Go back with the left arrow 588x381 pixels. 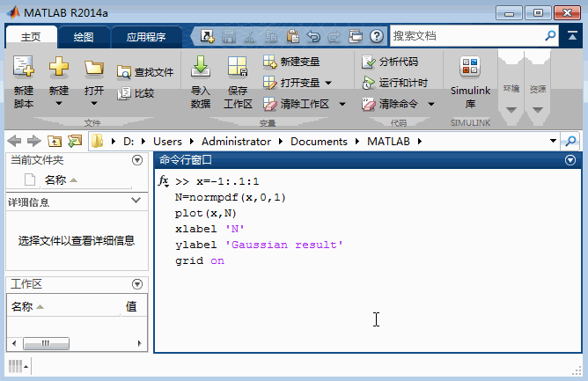tap(14, 141)
